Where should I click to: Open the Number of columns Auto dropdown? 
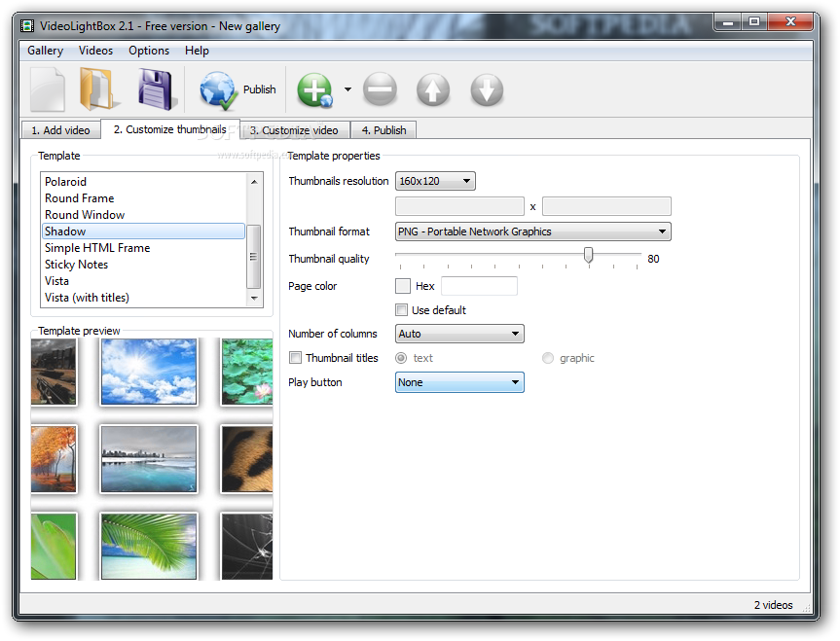tap(459, 334)
